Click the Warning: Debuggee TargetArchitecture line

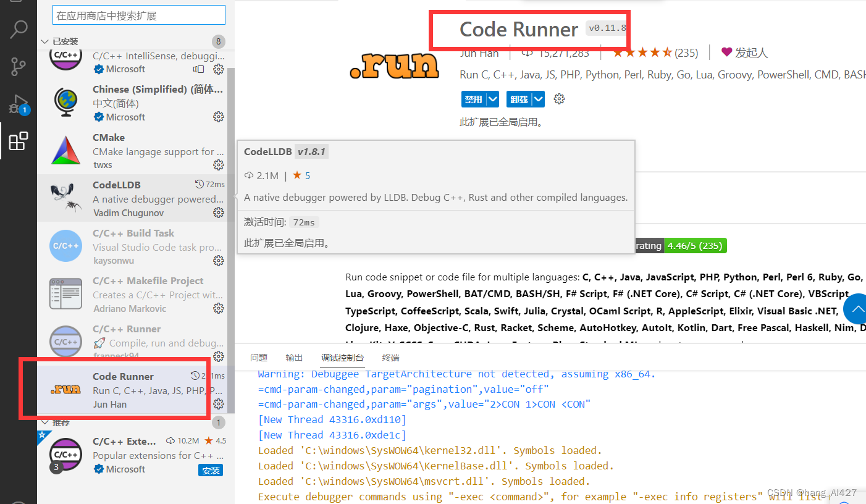tap(456, 374)
